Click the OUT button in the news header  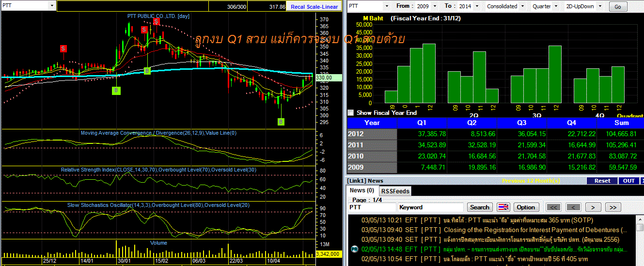click(x=629, y=180)
